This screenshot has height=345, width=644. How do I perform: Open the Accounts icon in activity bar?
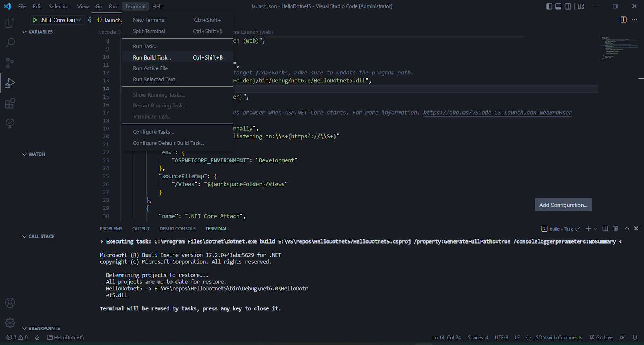point(10,303)
